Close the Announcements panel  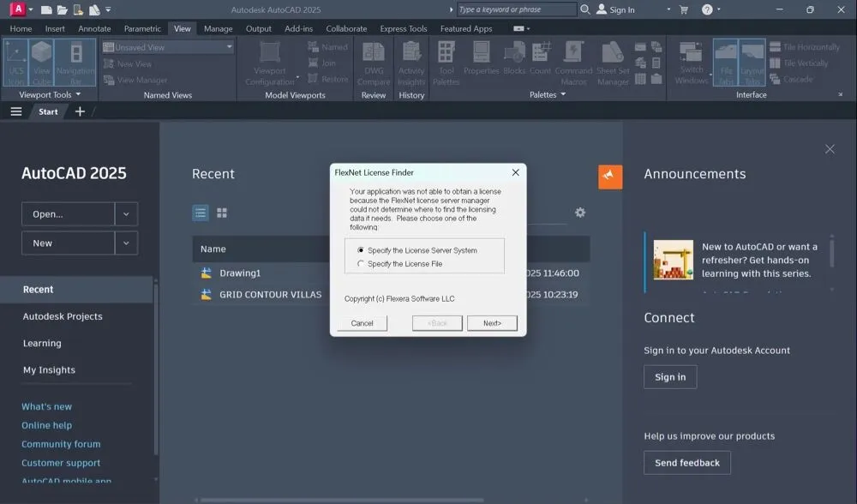(830, 148)
